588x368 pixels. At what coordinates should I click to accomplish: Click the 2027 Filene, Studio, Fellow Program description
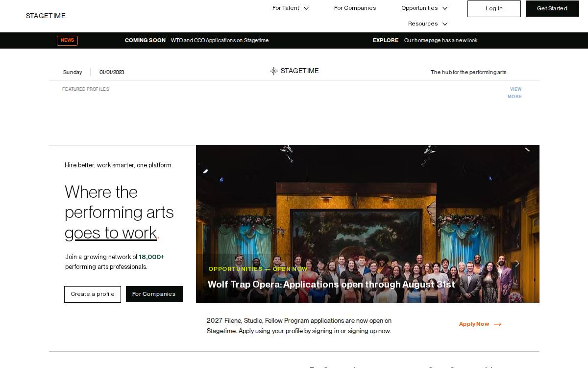(x=299, y=326)
